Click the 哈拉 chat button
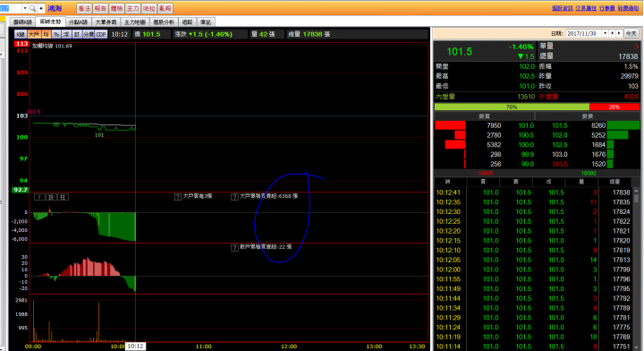 148,8
